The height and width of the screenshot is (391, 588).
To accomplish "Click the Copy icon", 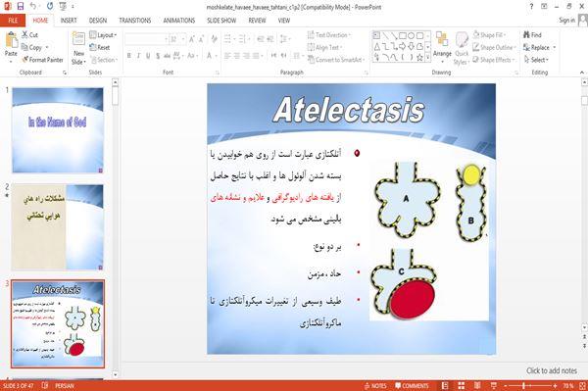I will point(24,47).
